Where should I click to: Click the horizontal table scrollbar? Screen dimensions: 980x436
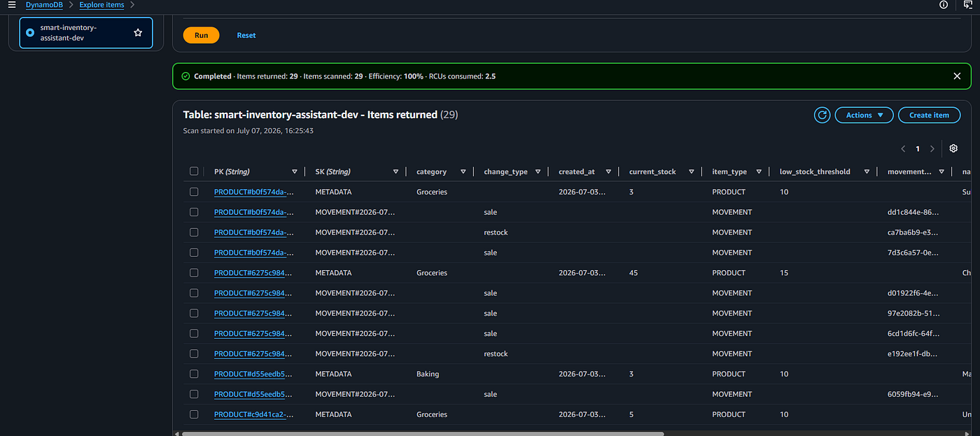[x=423, y=433]
